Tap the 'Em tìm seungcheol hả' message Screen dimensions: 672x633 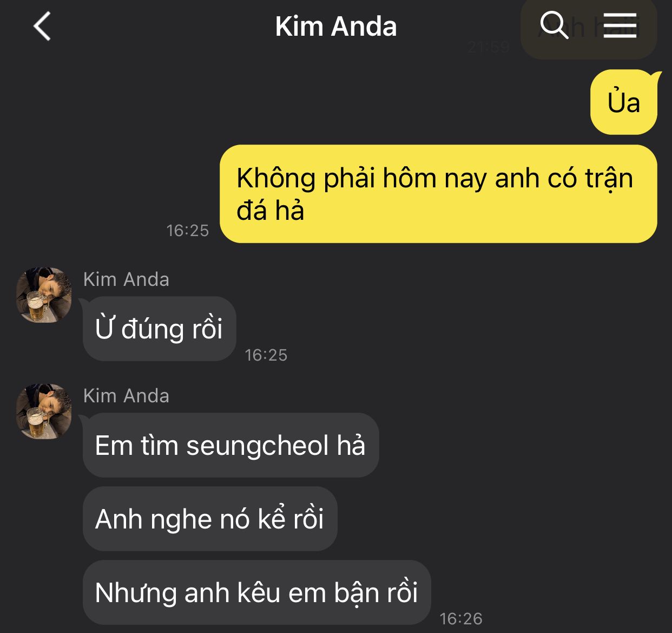click(230, 445)
